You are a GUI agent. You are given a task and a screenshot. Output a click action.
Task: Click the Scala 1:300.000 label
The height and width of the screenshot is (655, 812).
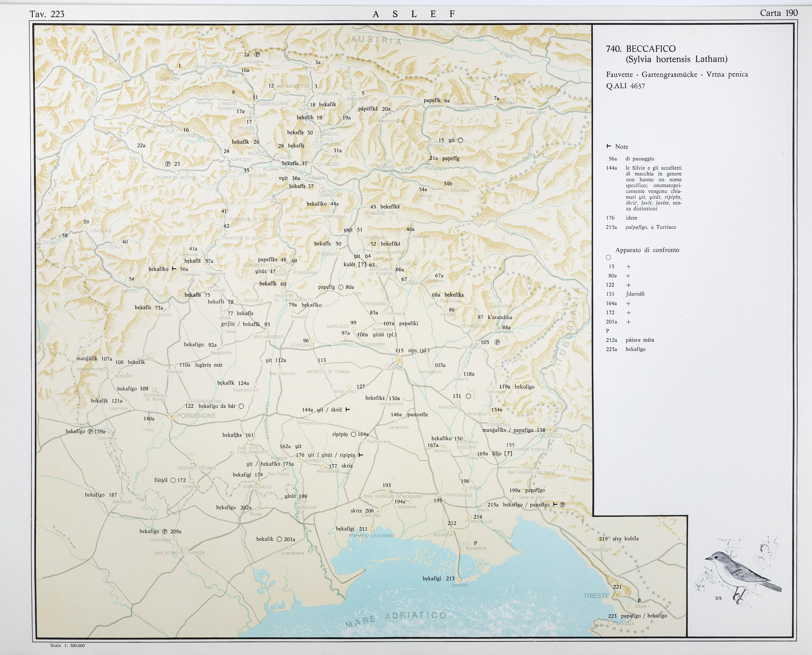[68, 646]
